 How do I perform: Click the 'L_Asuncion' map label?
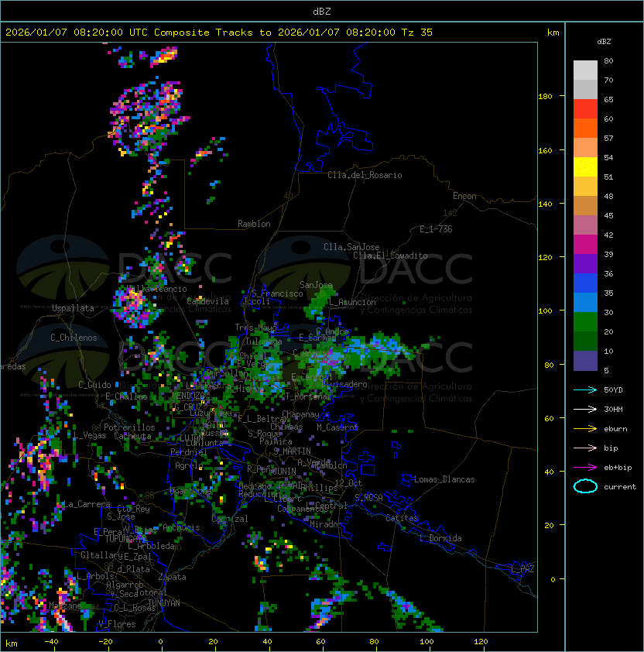(352, 302)
